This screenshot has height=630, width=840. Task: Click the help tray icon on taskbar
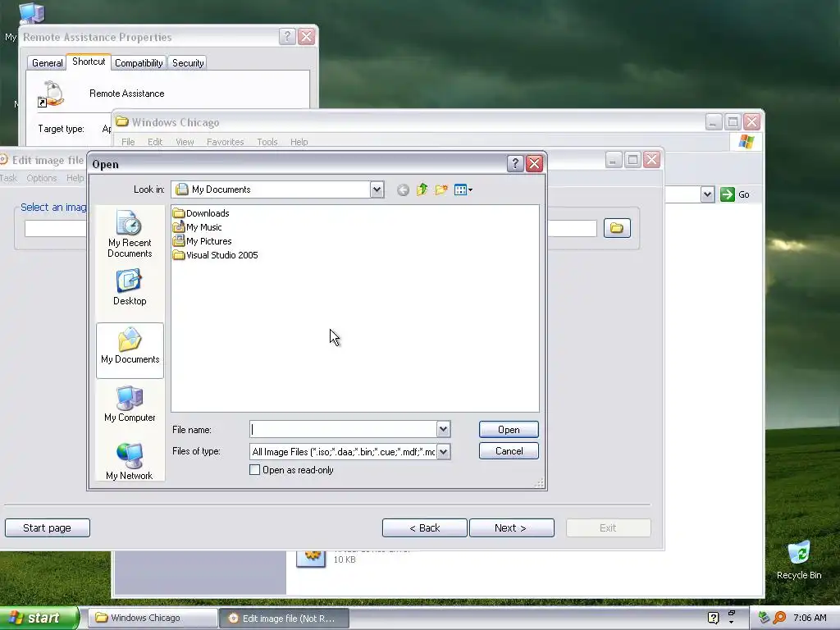pyautogui.click(x=713, y=618)
